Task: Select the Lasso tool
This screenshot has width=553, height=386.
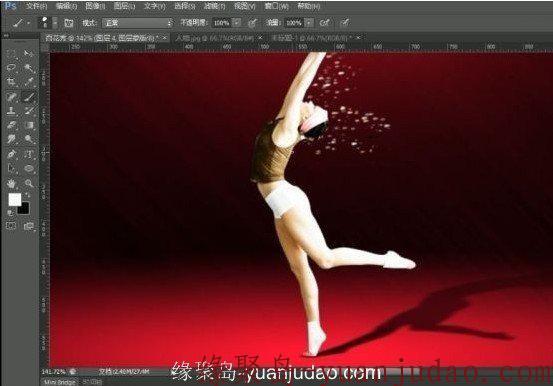Action: [x=12, y=68]
